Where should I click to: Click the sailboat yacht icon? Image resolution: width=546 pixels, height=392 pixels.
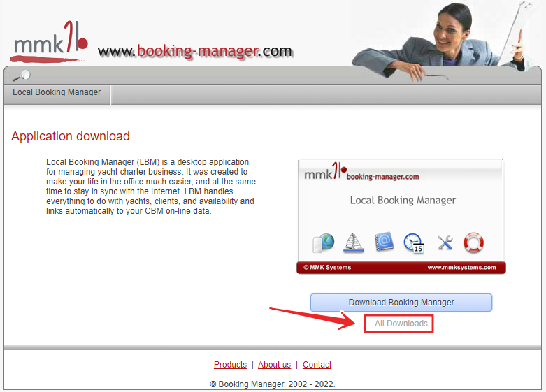coord(354,242)
